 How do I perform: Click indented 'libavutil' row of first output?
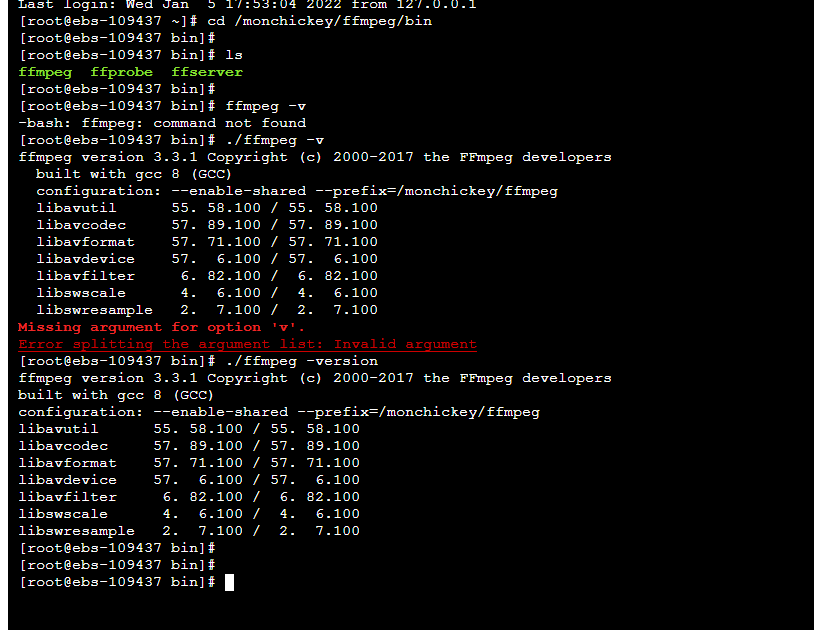(207, 208)
